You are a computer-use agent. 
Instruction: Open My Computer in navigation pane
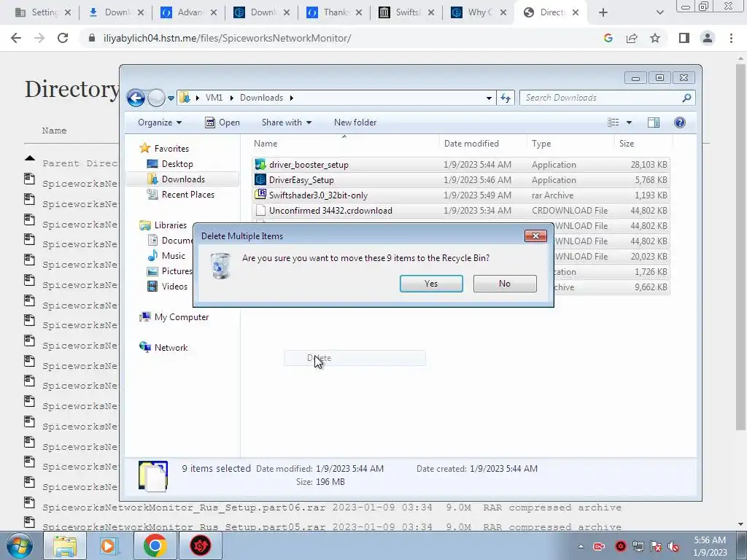tap(182, 317)
